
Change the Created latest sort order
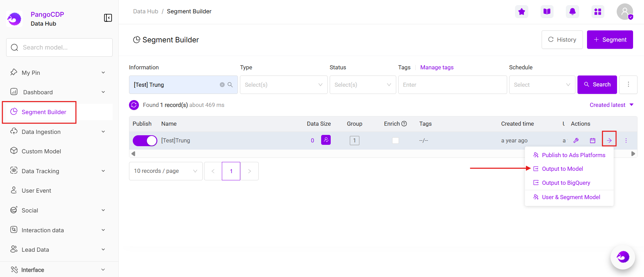click(612, 105)
